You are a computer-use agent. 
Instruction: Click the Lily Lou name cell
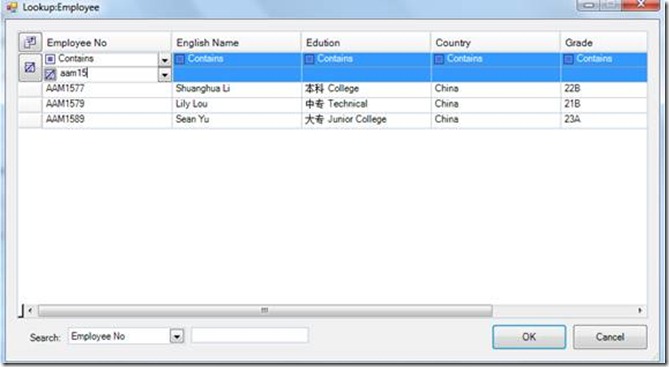[x=237, y=104]
